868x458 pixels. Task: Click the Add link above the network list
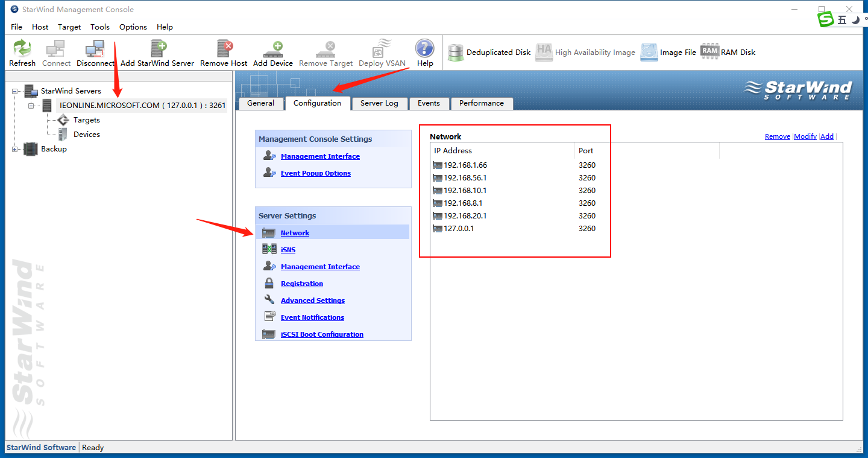[827, 136]
